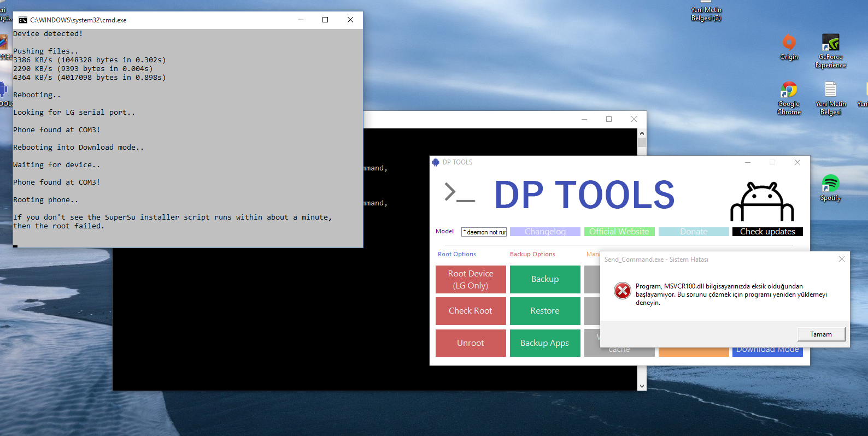
Task: Click the black console scrollbar up arrow
Action: coord(642,133)
